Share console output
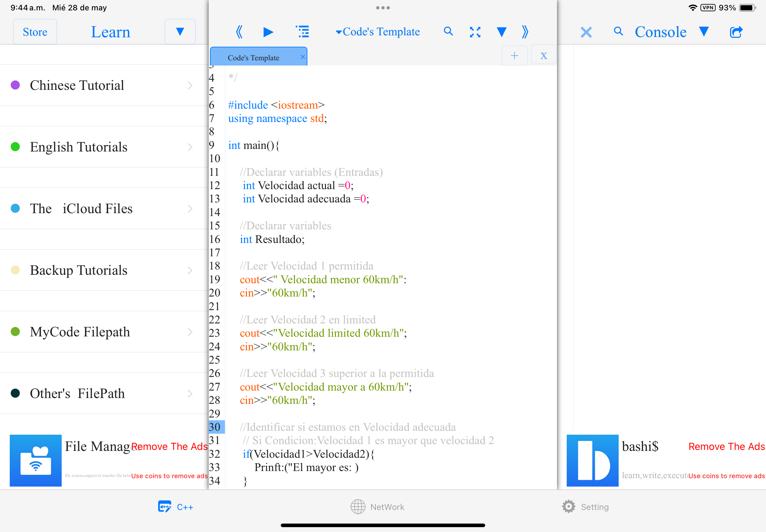 point(736,32)
